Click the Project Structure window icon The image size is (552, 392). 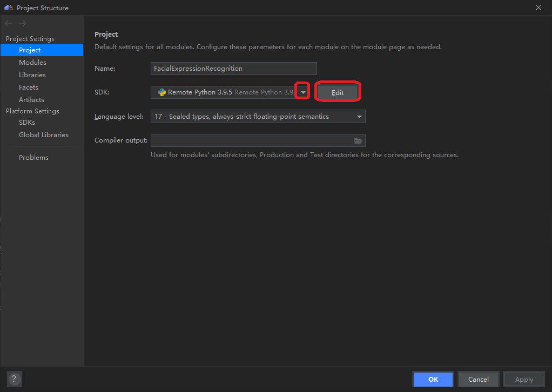tap(9, 8)
